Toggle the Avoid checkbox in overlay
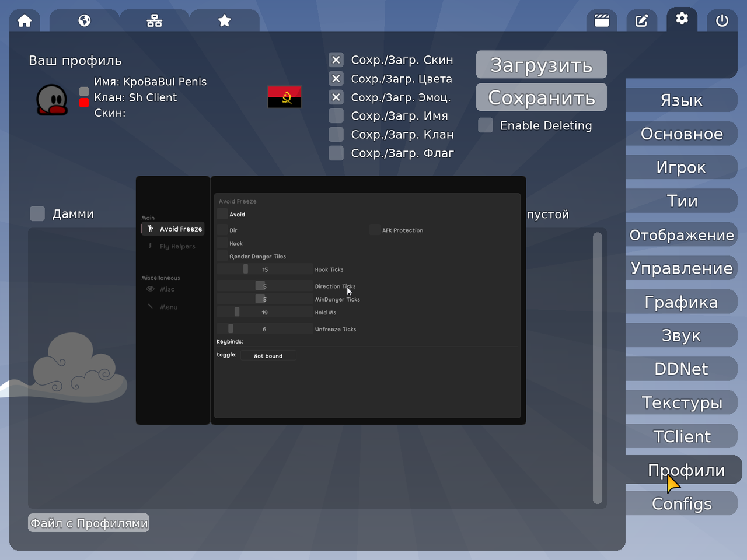This screenshot has width=747, height=560. point(222,214)
